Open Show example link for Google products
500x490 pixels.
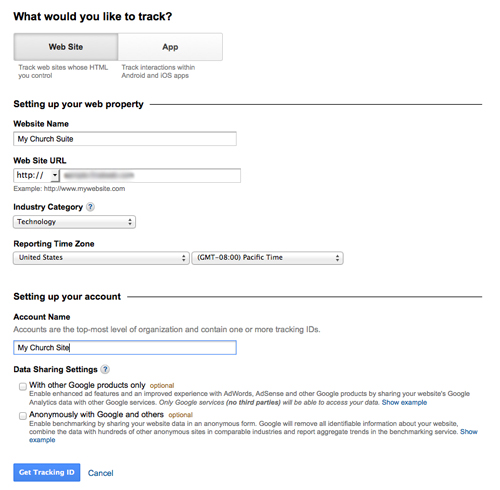(x=404, y=402)
